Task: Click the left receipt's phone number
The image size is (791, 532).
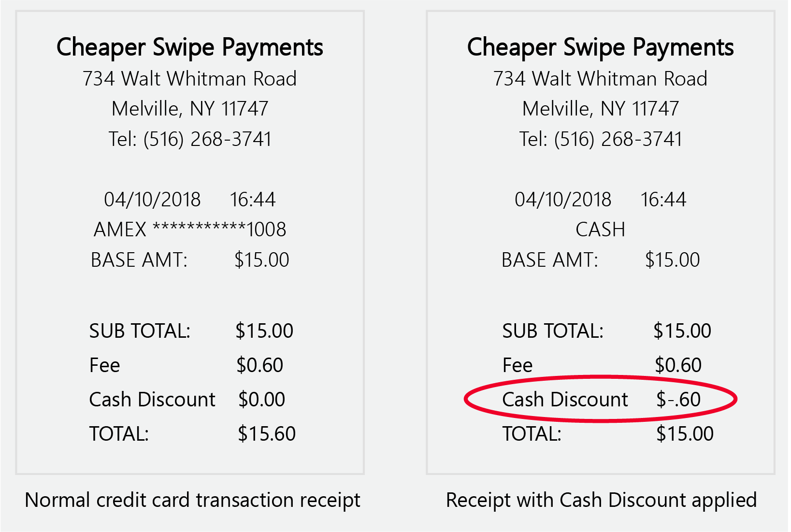Action: click(x=190, y=139)
